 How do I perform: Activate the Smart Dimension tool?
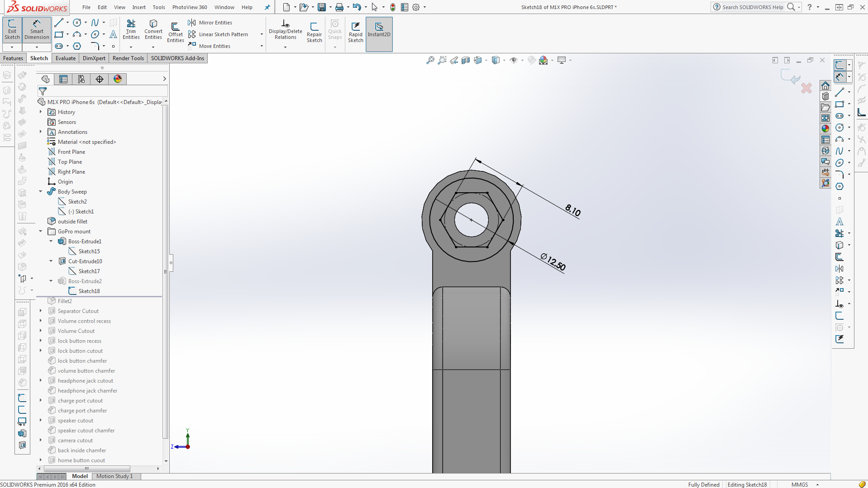pyautogui.click(x=37, y=30)
